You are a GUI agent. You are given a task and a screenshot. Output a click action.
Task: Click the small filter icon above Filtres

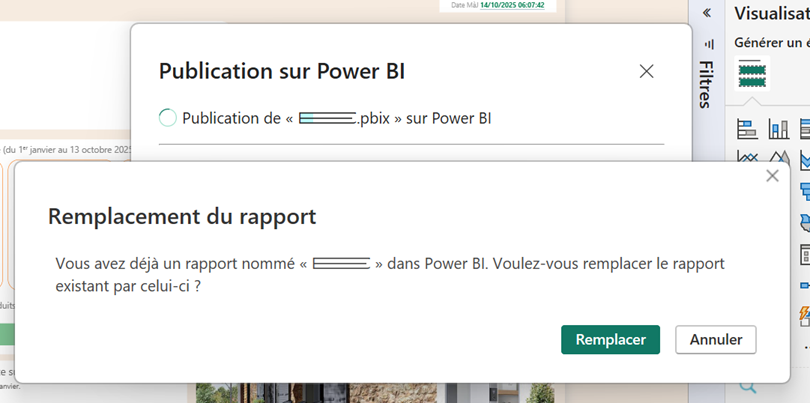coord(709,44)
